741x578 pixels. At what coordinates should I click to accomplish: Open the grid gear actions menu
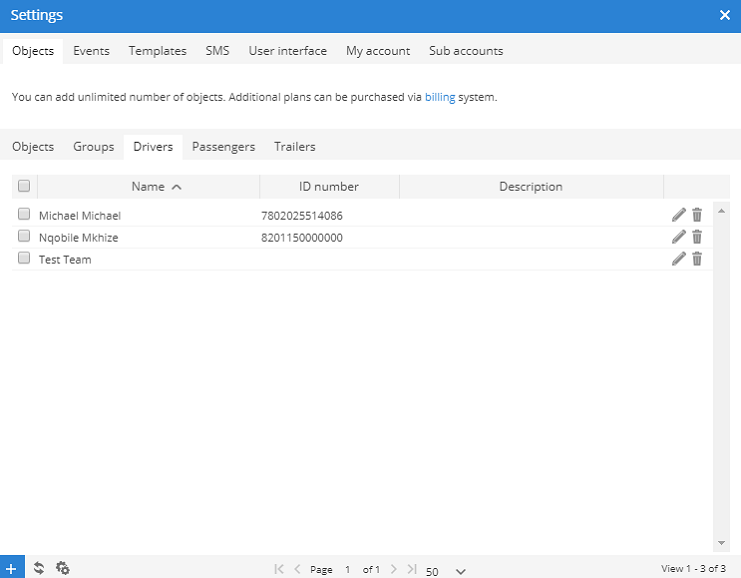click(x=63, y=568)
